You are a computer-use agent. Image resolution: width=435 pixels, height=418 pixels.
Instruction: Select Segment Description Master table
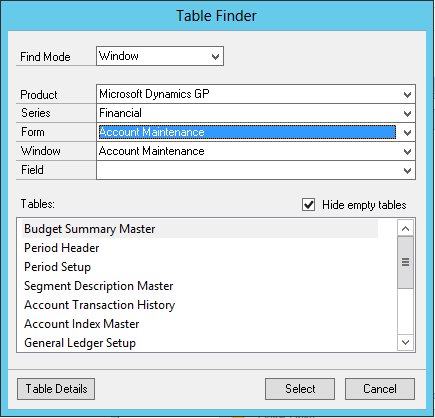[x=99, y=286]
